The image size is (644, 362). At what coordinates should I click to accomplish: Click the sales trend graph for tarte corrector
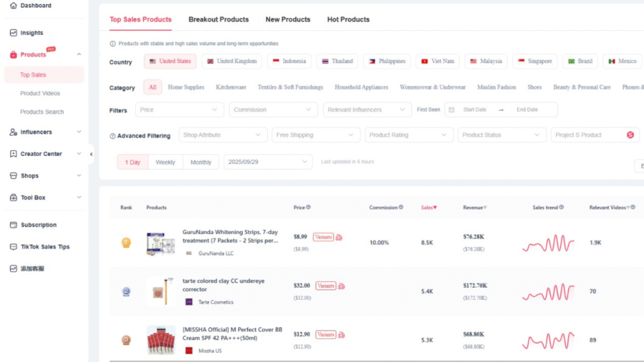[x=548, y=291]
